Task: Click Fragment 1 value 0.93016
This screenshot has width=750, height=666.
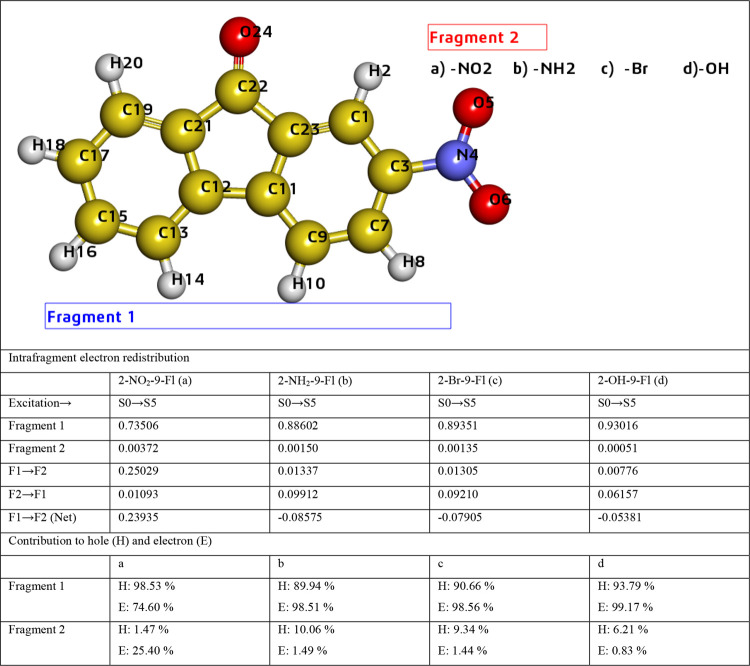Action: 618,425
